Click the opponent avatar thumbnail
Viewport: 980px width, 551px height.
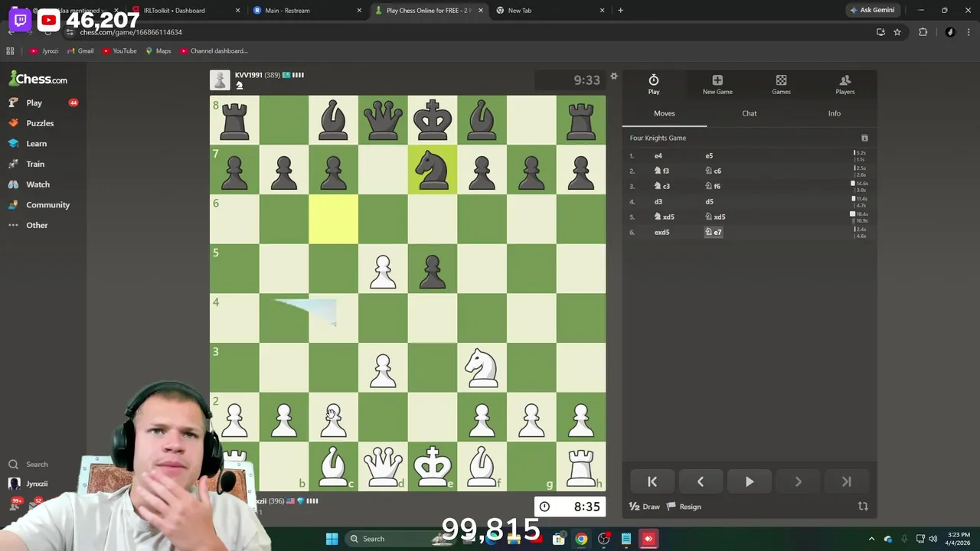click(x=220, y=80)
